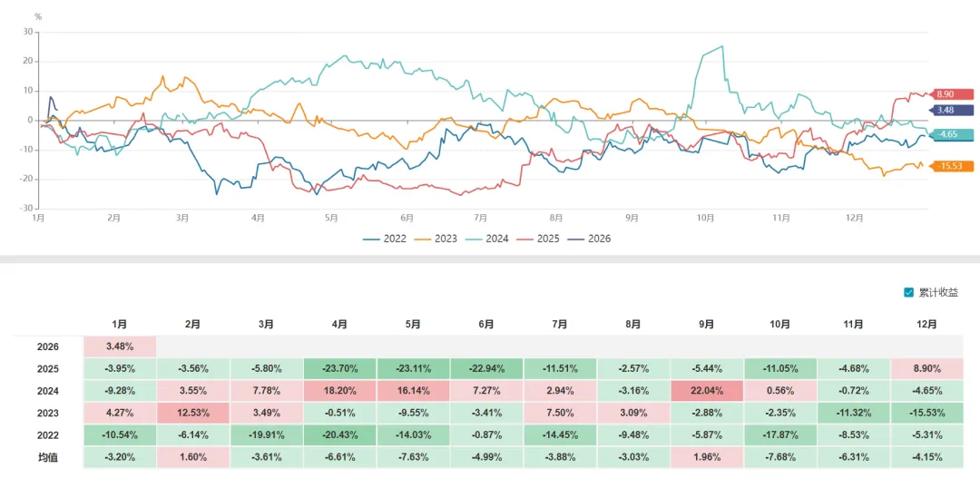This screenshot has height=478, width=980.
Task: Click the 18.20% cell for April 2024
Action: [x=339, y=391]
